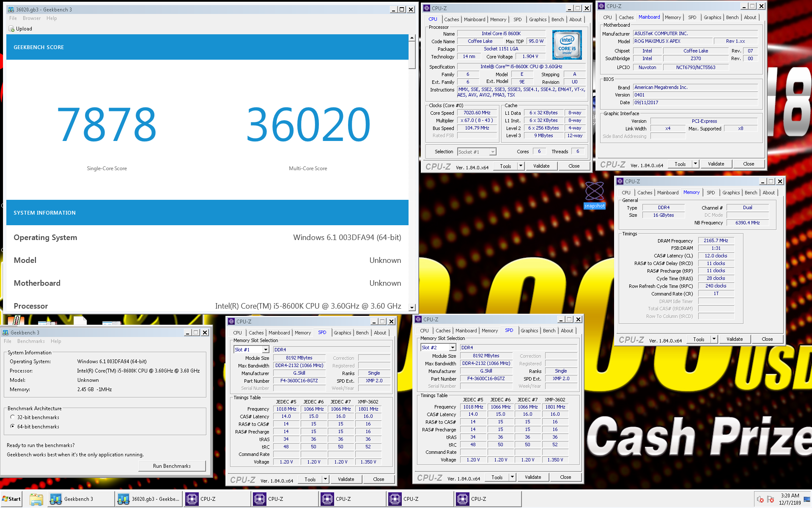Click the multi-core score 36020

coord(308,124)
